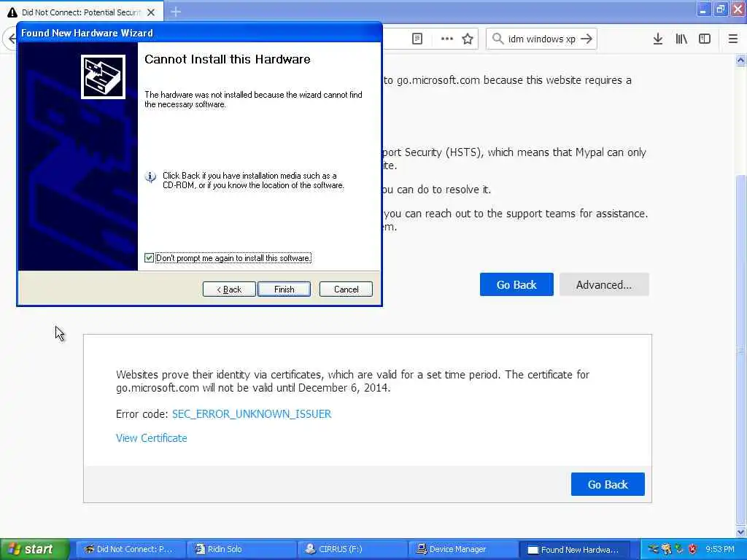Open reader view icon in address bar
Screen dimensions: 747x560
pyautogui.click(x=417, y=39)
